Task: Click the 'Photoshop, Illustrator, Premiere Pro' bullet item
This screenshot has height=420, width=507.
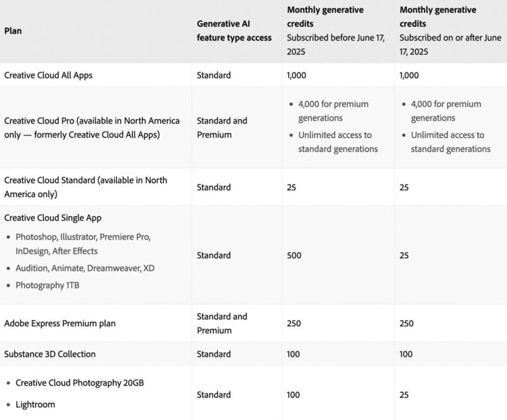Action: pos(82,243)
